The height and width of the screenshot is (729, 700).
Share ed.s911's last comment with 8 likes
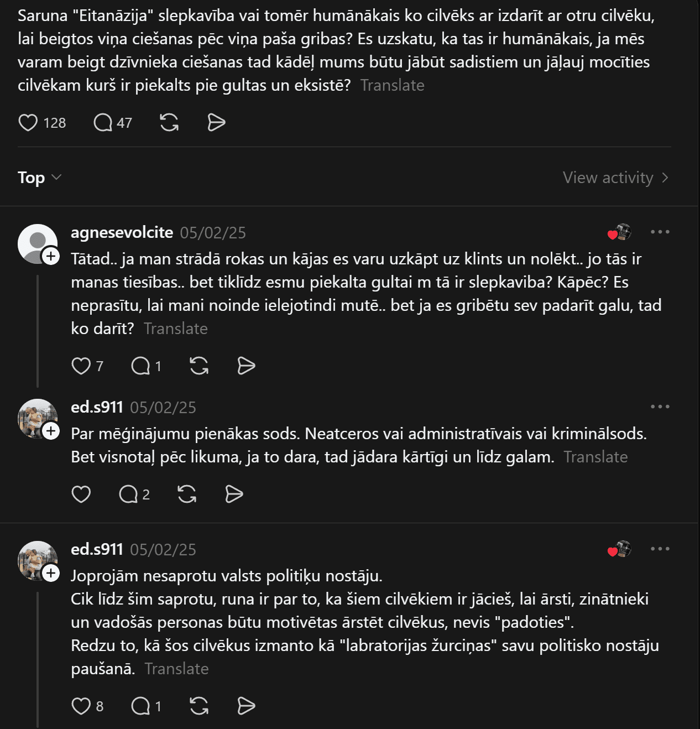246,706
